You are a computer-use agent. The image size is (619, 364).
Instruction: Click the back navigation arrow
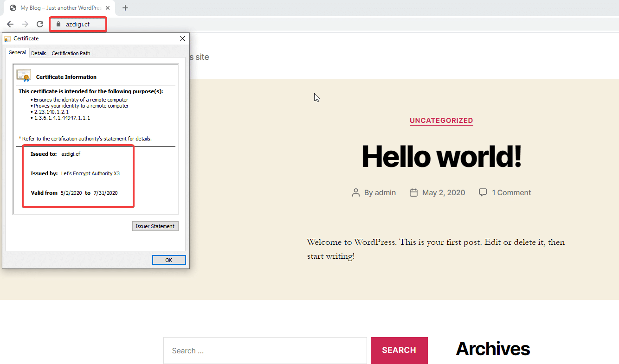pyautogui.click(x=10, y=24)
